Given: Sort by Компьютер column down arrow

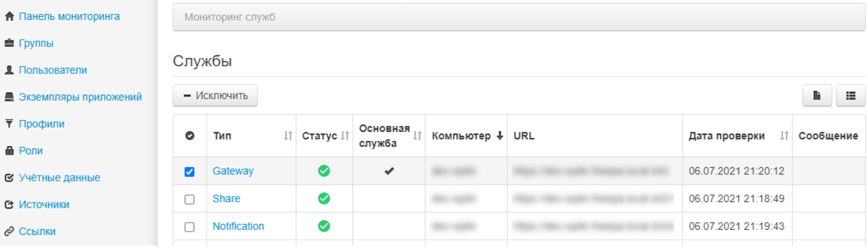Looking at the screenshot, I should pos(499,136).
